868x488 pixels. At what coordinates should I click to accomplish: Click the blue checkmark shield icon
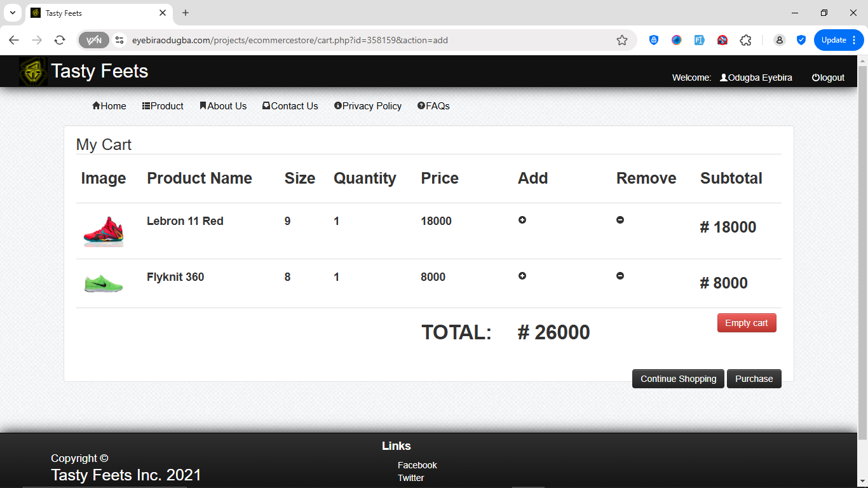coord(801,40)
